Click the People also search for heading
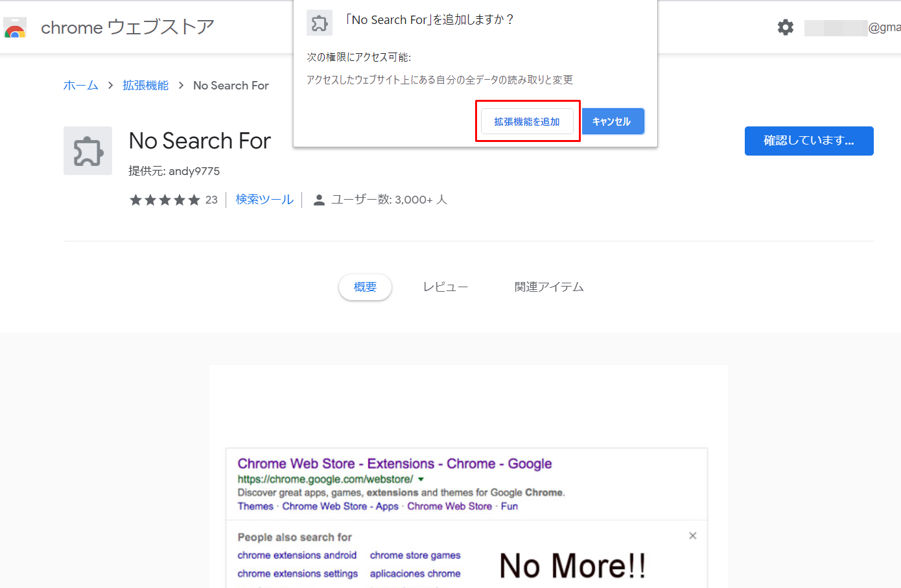 point(295,537)
